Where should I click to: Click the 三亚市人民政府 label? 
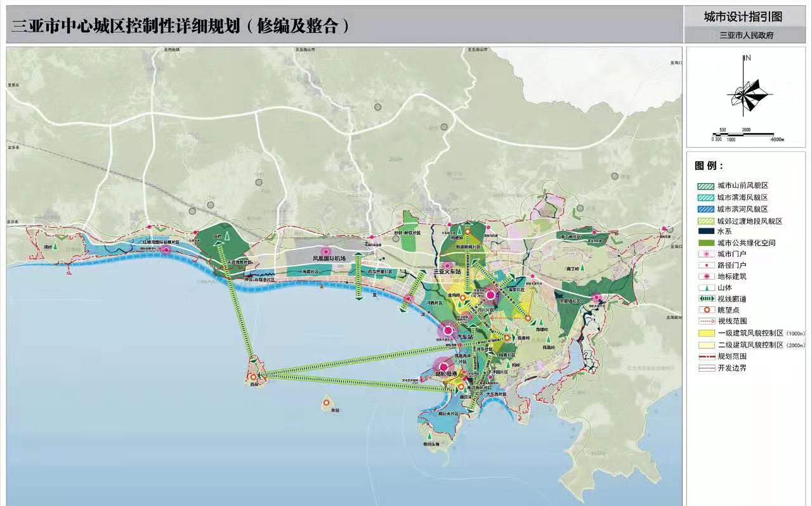(x=746, y=36)
